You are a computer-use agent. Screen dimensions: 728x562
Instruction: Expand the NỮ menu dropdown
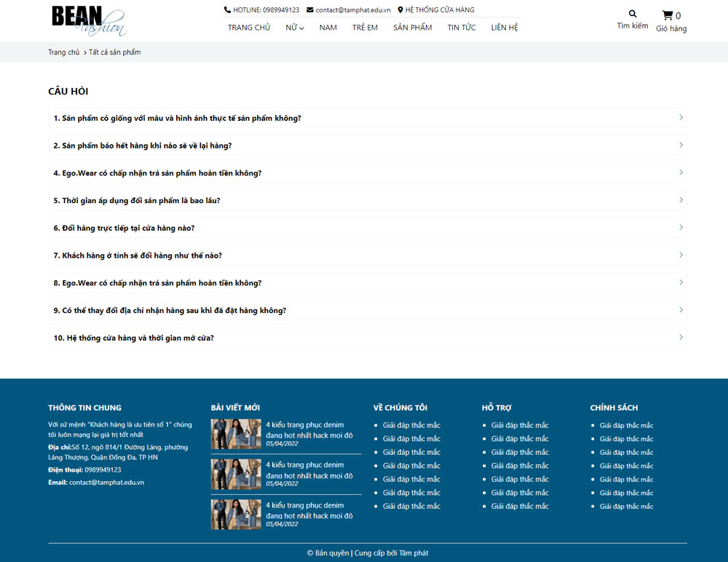(x=295, y=28)
